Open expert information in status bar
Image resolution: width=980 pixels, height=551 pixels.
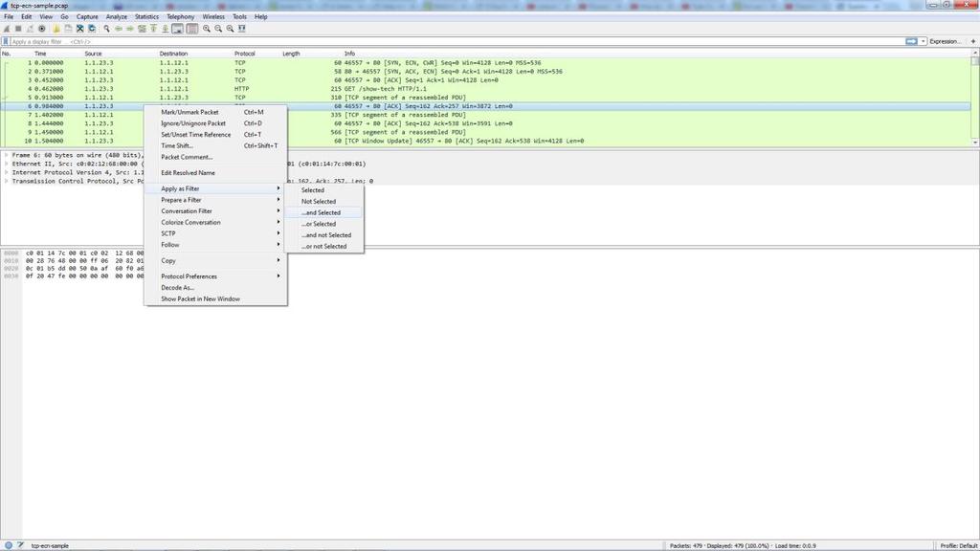[x=8, y=545]
